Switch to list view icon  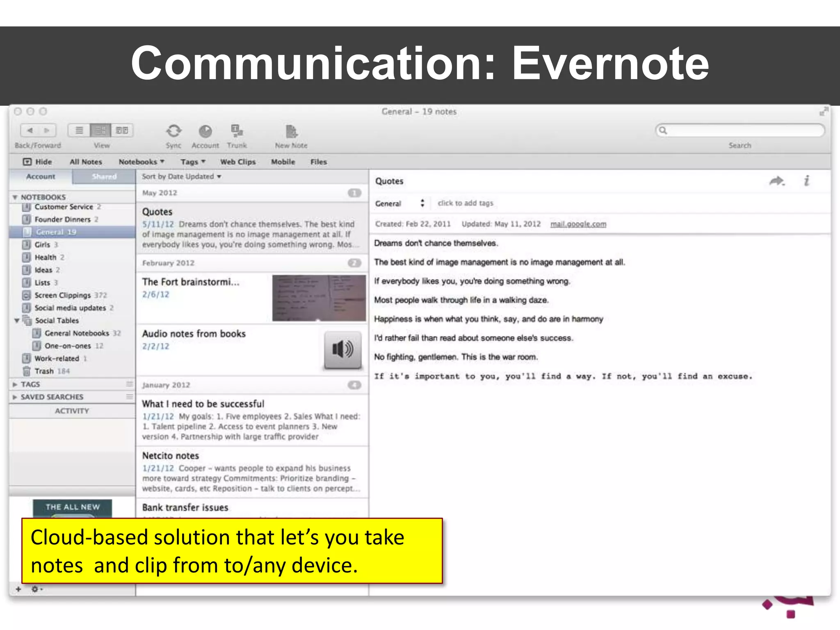coord(79,130)
